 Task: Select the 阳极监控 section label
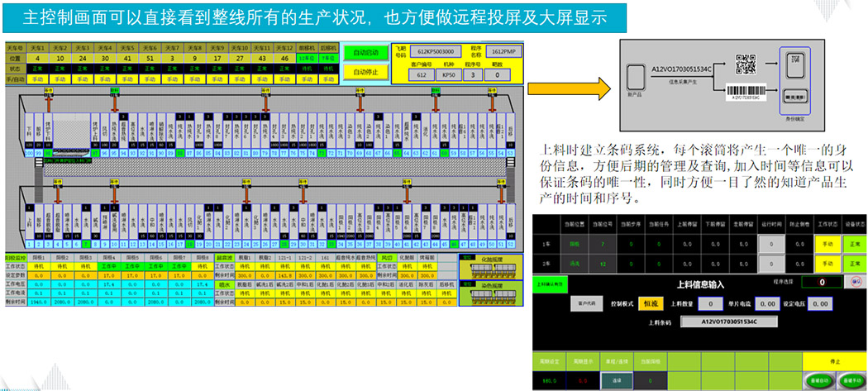point(16,258)
